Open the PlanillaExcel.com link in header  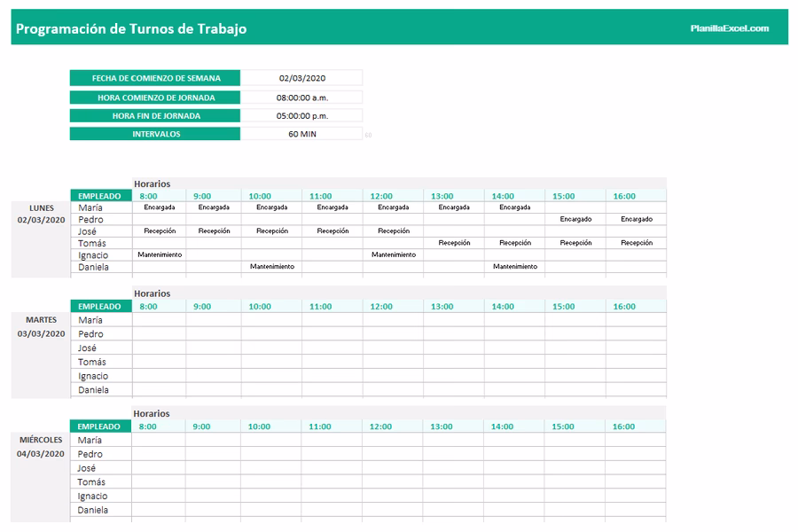(x=729, y=28)
